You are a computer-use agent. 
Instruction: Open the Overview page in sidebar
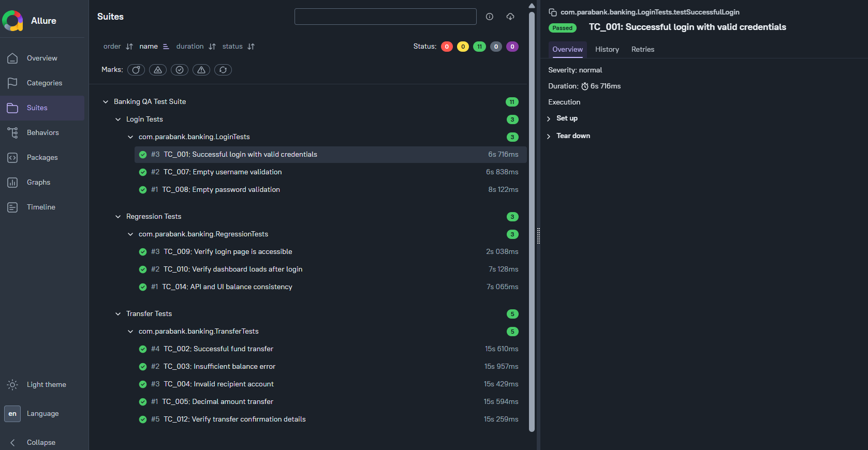pos(42,58)
